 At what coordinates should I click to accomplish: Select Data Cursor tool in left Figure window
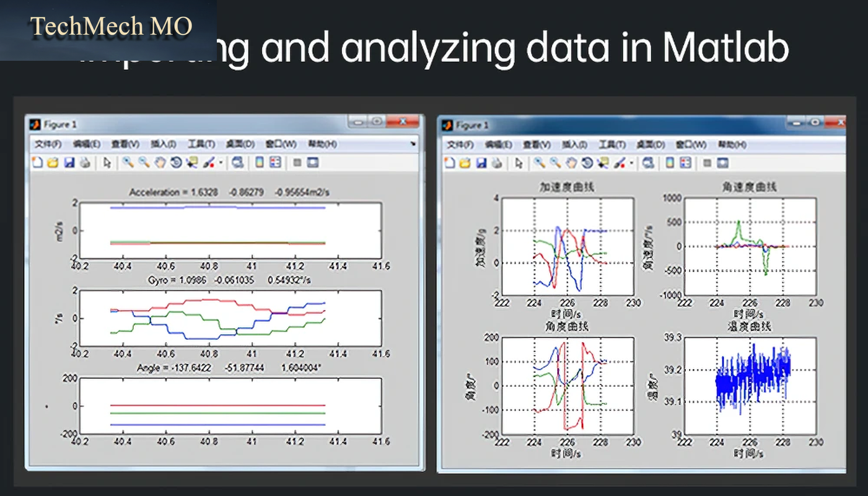tap(192, 162)
